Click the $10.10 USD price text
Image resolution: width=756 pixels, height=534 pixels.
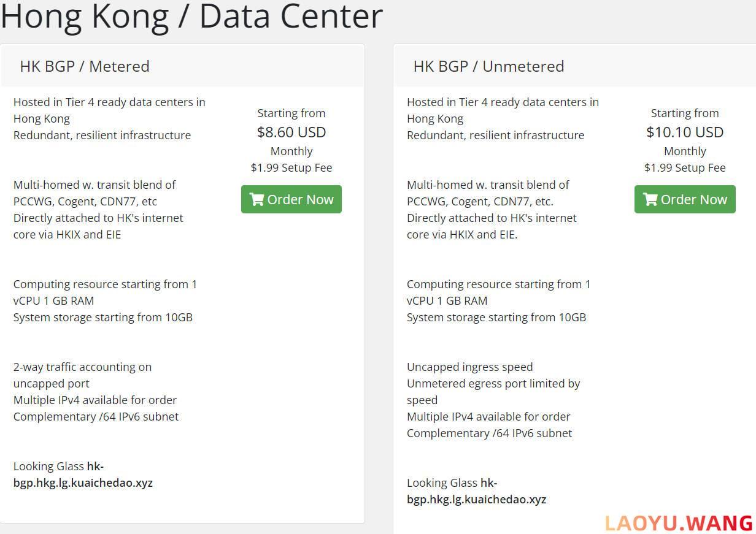(x=685, y=132)
